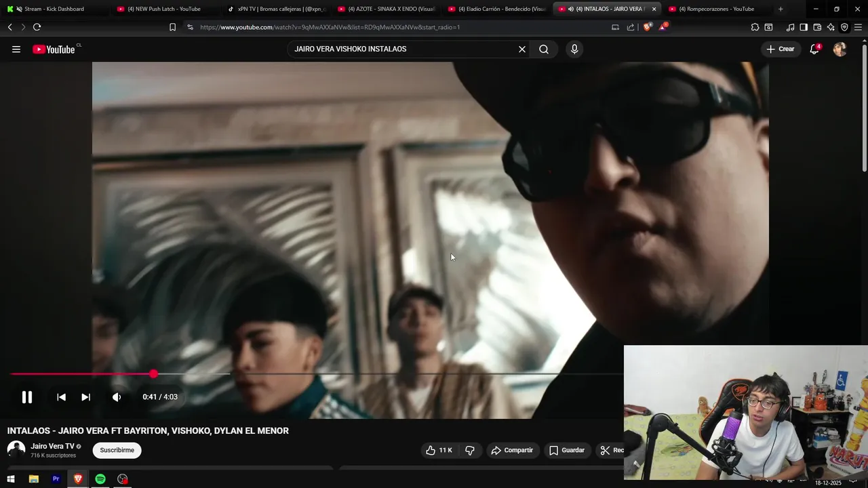The width and height of the screenshot is (868, 488).
Task: Skip to the next video
Action: click(85, 397)
